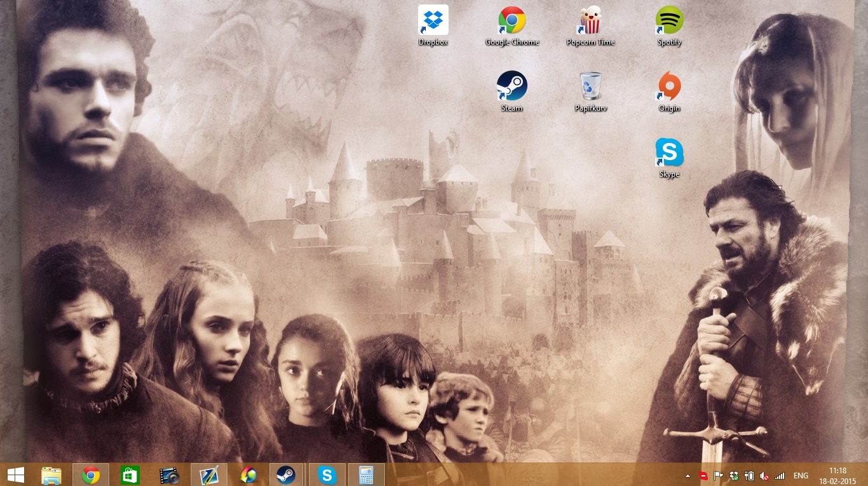Switch to Skype in the taskbar
This screenshot has width=868, height=486.
(x=327, y=475)
